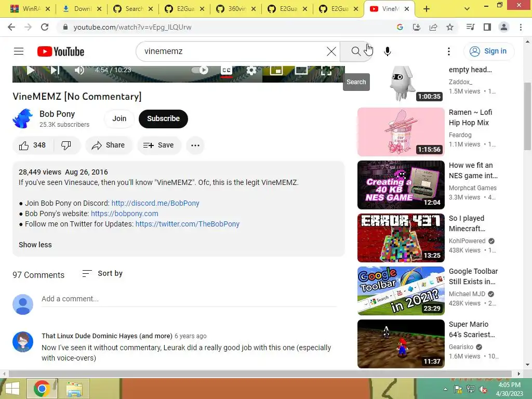Share this page from address bar
Viewport: 532px width, 399px height.
click(433, 27)
